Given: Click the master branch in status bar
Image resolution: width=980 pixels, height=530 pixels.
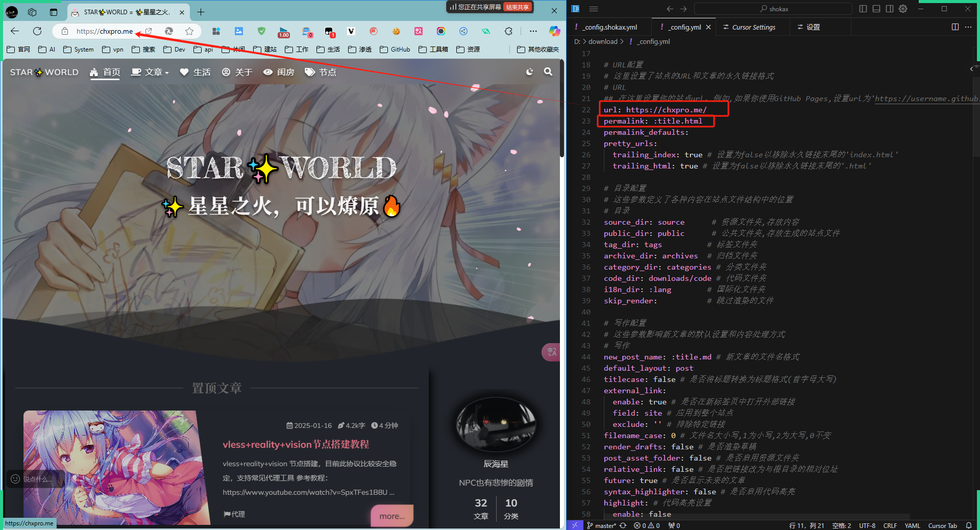Looking at the screenshot, I should click(601, 525).
